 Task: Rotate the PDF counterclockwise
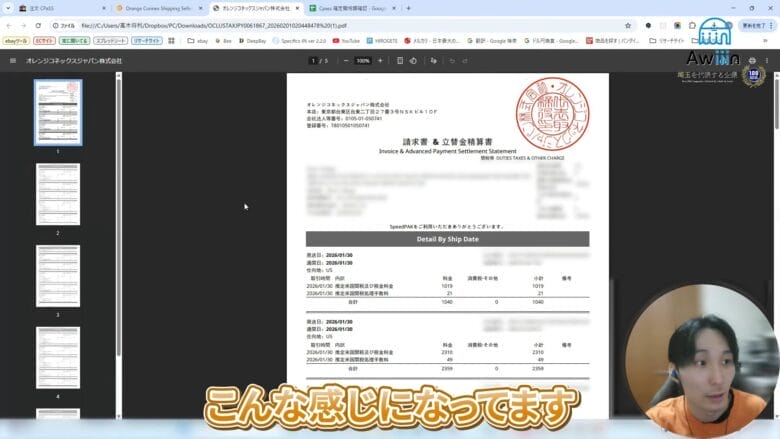413,61
